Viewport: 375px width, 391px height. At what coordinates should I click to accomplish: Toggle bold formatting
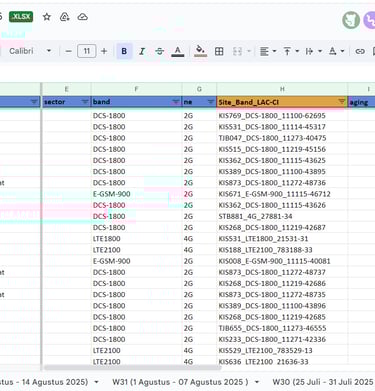click(124, 51)
